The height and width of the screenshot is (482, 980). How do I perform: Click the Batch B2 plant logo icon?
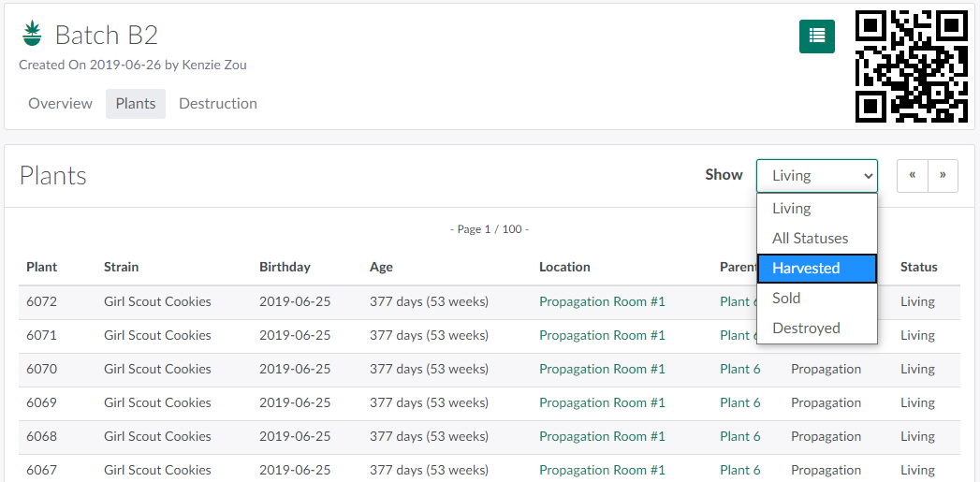(x=33, y=35)
